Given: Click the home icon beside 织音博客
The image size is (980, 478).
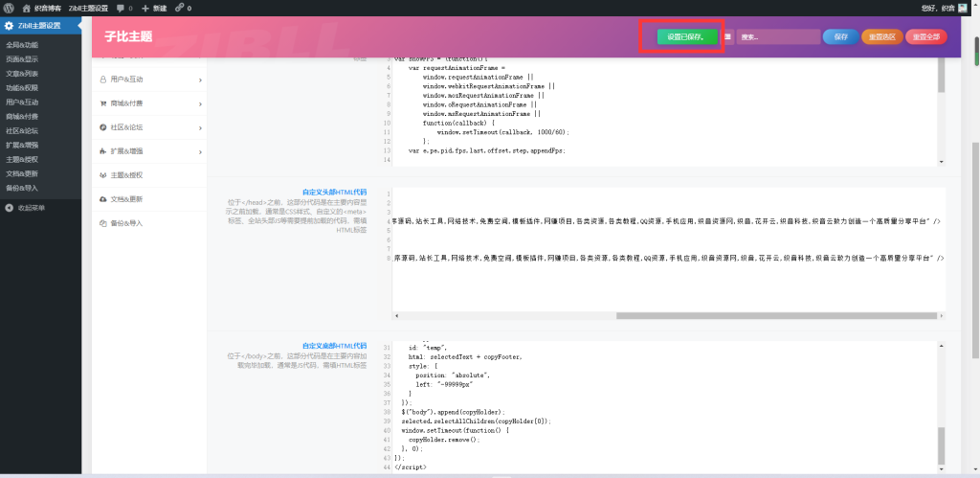Looking at the screenshot, I should [26, 8].
